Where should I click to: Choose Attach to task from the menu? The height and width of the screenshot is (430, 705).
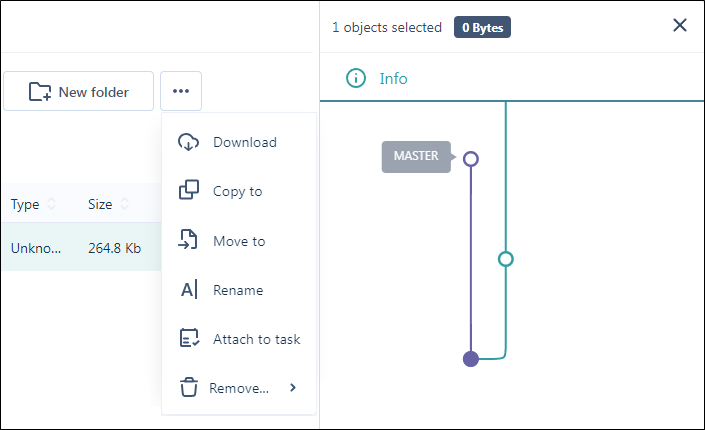point(256,339)
